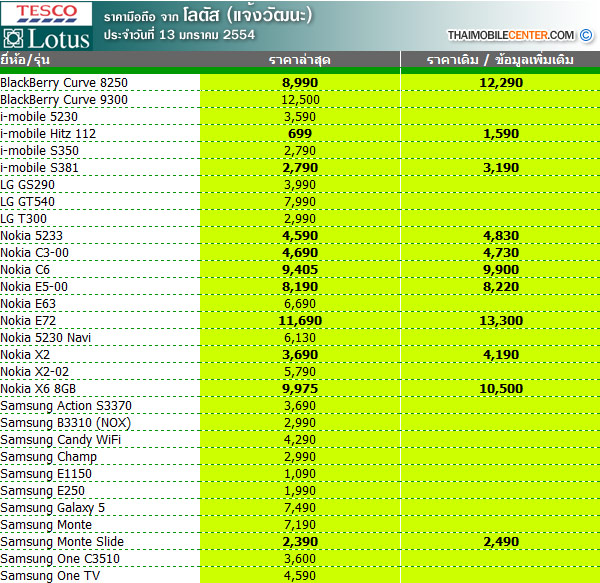
Task: Click the Nokia 5233 model name
Action: 31,236
